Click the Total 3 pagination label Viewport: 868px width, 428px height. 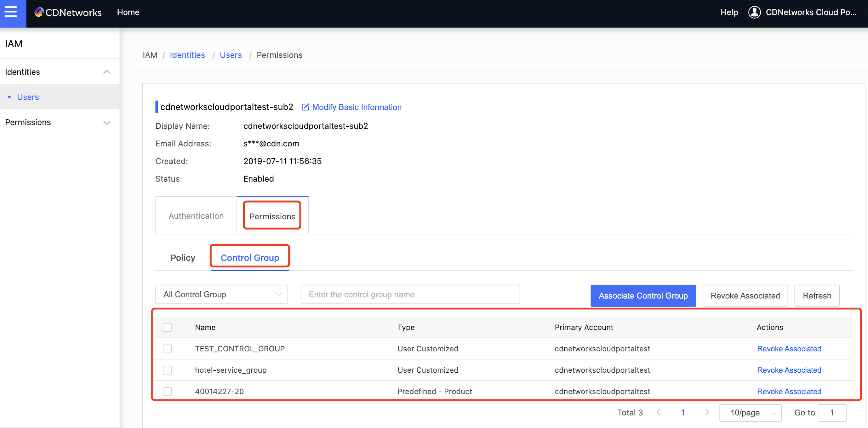pyautogui.click(x=630, y=413)
